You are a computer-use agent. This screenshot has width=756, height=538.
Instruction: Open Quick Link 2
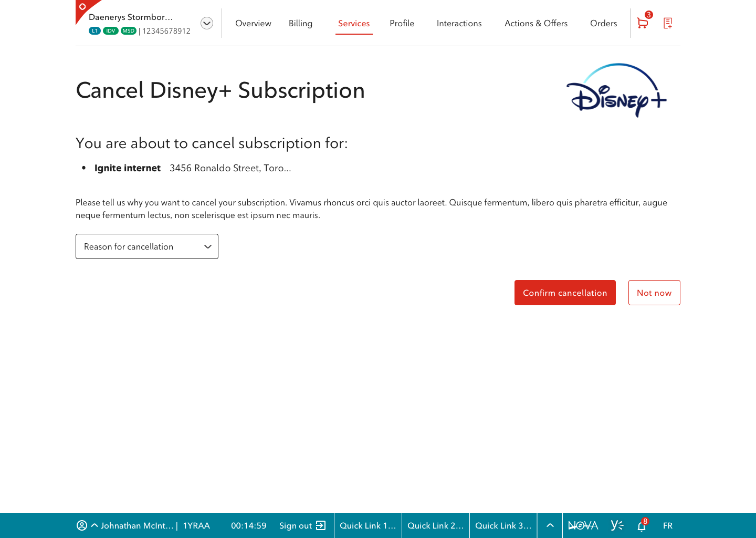(436, 525)
